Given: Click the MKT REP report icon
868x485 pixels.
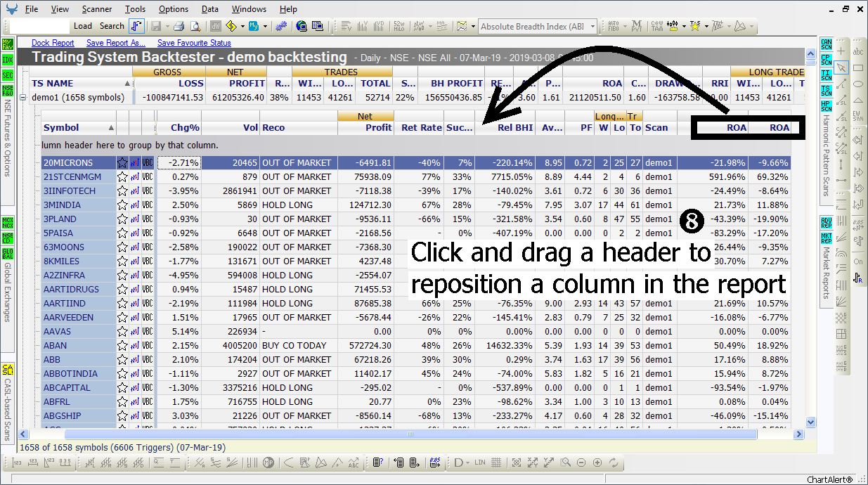Looking at the screenshot, I should pos(826,238).
